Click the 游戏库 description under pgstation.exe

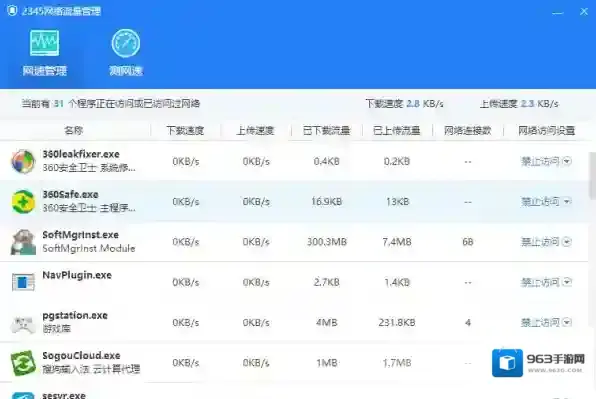(57, 328)
